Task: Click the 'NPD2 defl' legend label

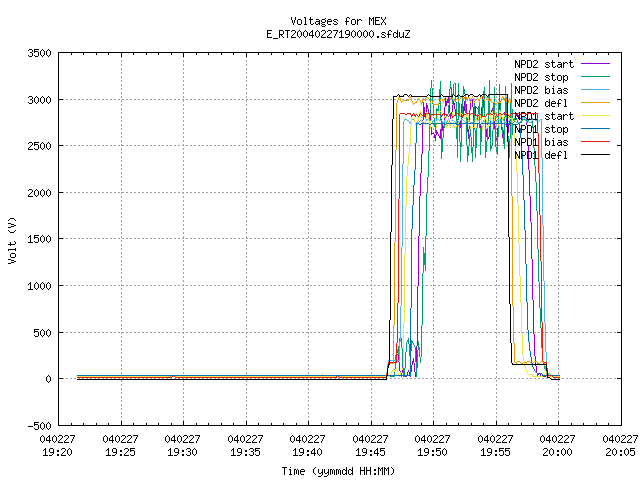Action: (541, 103)
